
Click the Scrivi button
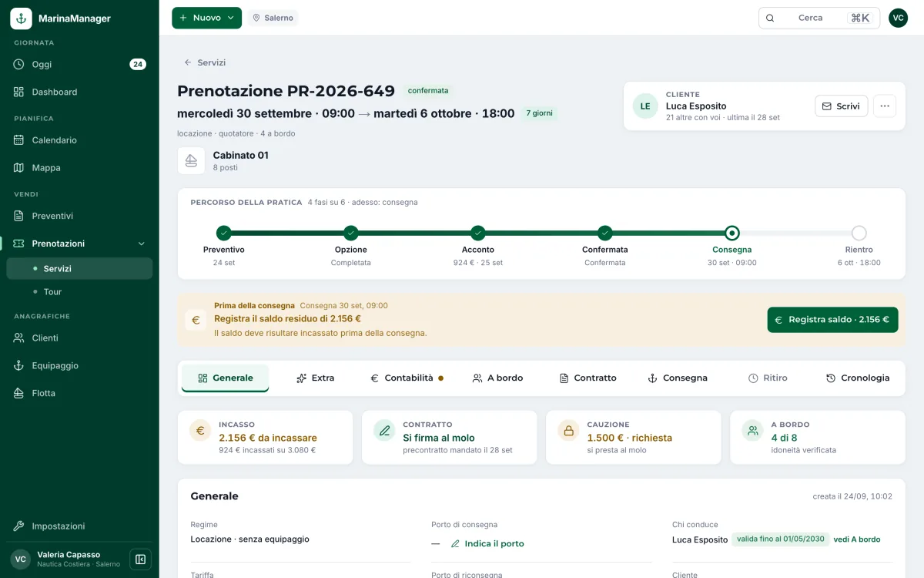(841, 106)
